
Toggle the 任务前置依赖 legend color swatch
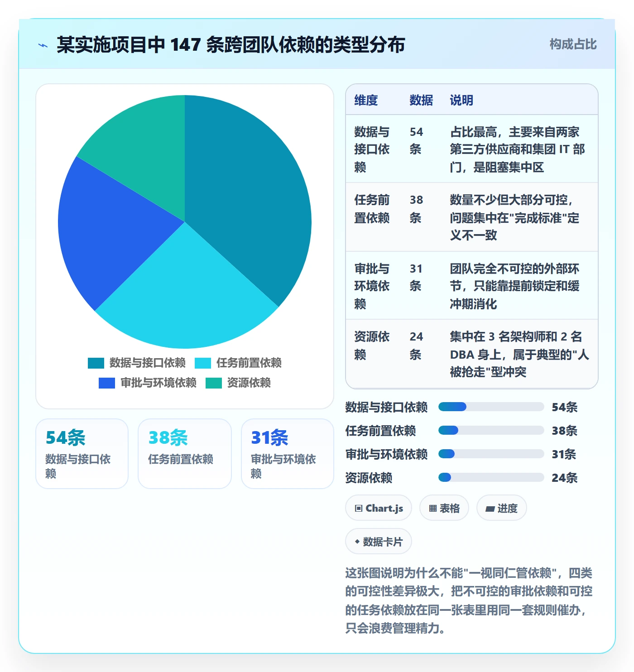click(x=203, y=363)
